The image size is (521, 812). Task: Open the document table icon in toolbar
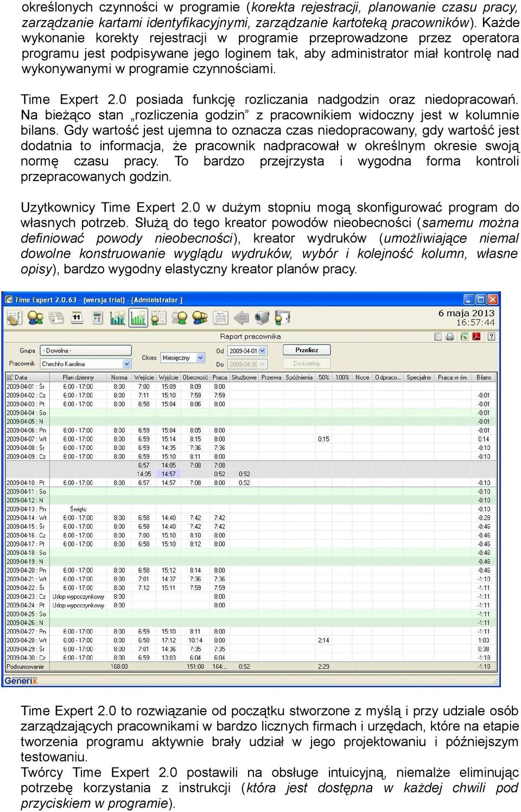click(220, 317)
